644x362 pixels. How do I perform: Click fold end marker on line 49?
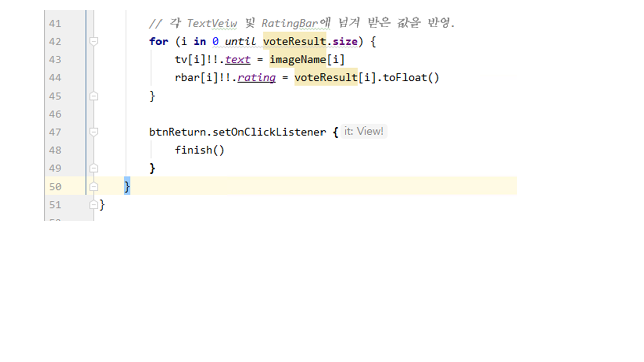tap(94, 168)
